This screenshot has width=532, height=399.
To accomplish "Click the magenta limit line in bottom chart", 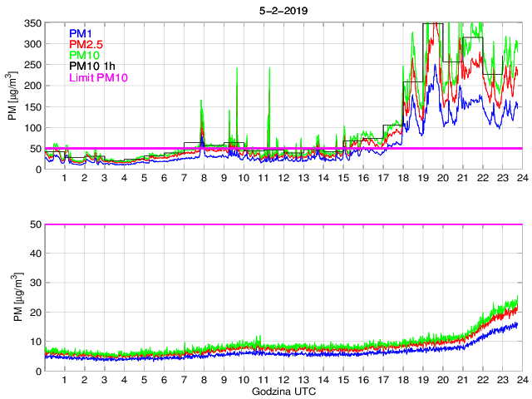I will tap(283, 224).
